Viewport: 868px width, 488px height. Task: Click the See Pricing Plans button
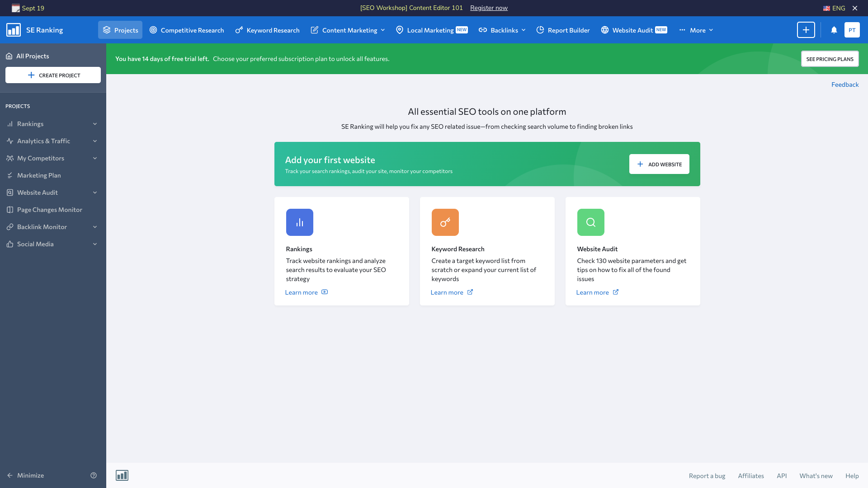click(x=830, y=59)
